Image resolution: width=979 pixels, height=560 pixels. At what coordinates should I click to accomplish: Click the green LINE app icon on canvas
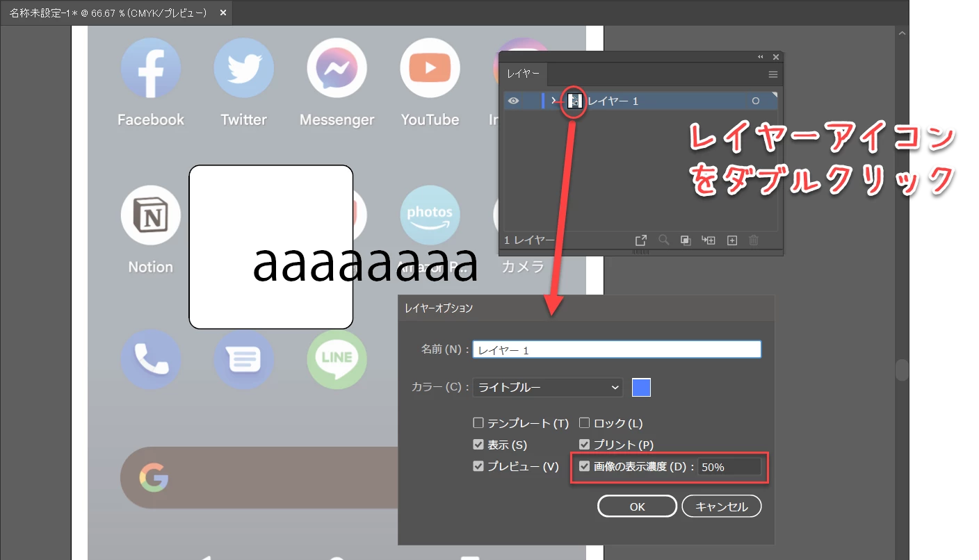337,360
